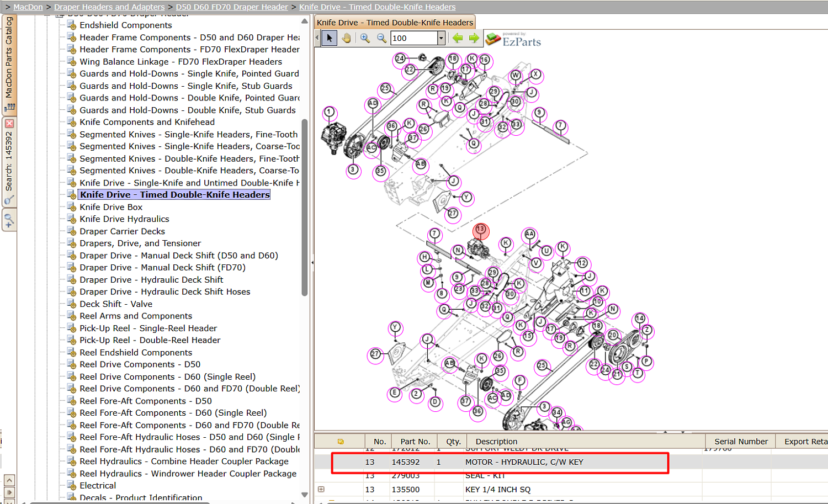Select Wing Balance Linkage - FD70 FlexDraper Headers

coord(181,62)
